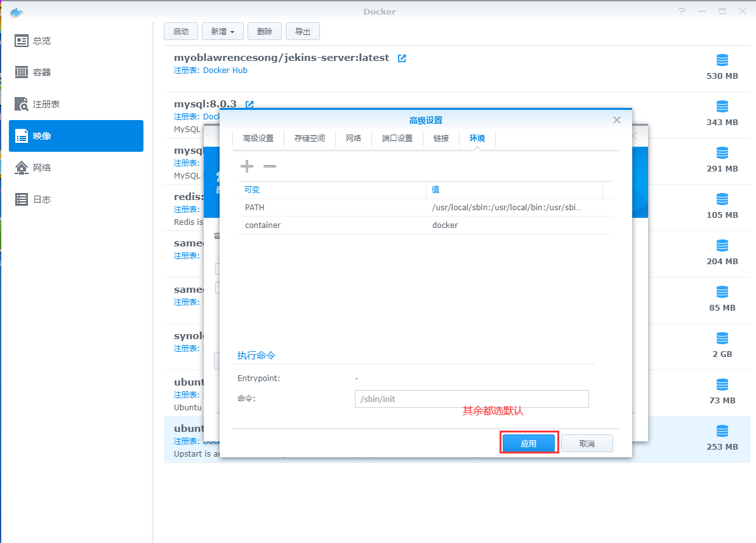This screenshot has width=756, height=543.
Task: Open external link icon next to mysql:8.0.3
Action: [x=249, y=104]
